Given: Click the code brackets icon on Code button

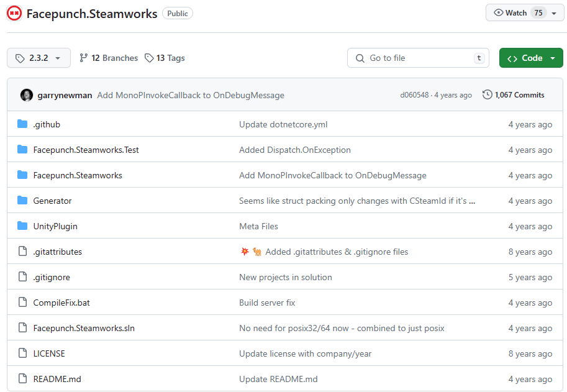Looking at the screenshot, I should click(x=512, y=58).
